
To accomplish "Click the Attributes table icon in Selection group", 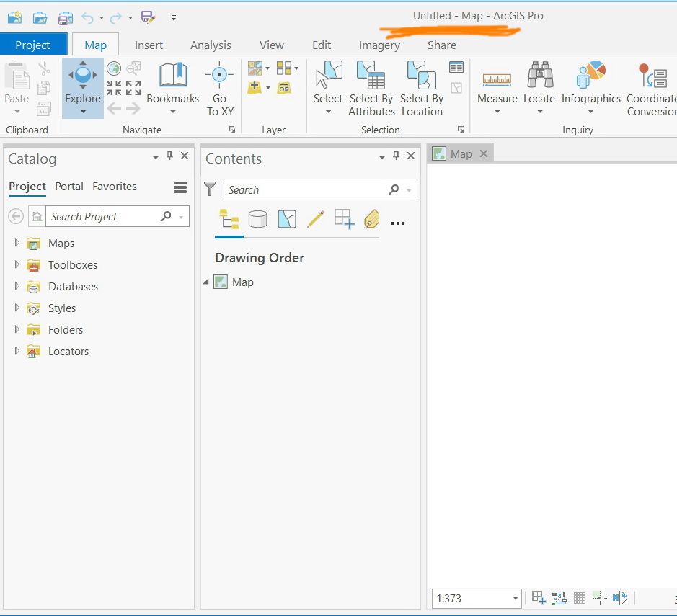I will pos(456,67).
